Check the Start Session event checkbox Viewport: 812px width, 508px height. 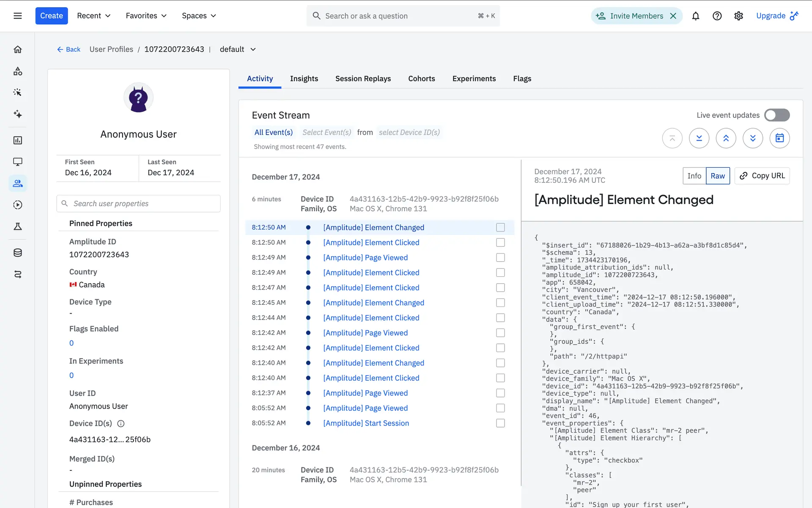[x=500, y=423]
